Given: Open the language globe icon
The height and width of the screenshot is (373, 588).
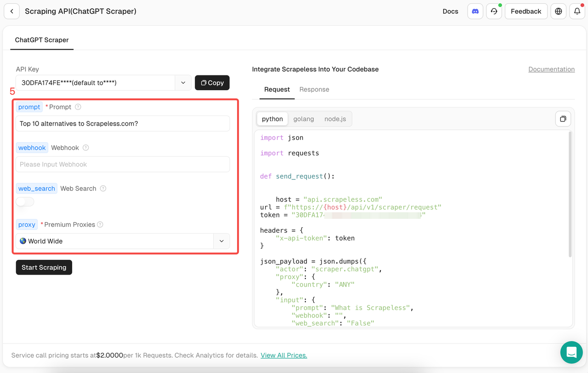Looking at the screenshot, I should [559, 11].
